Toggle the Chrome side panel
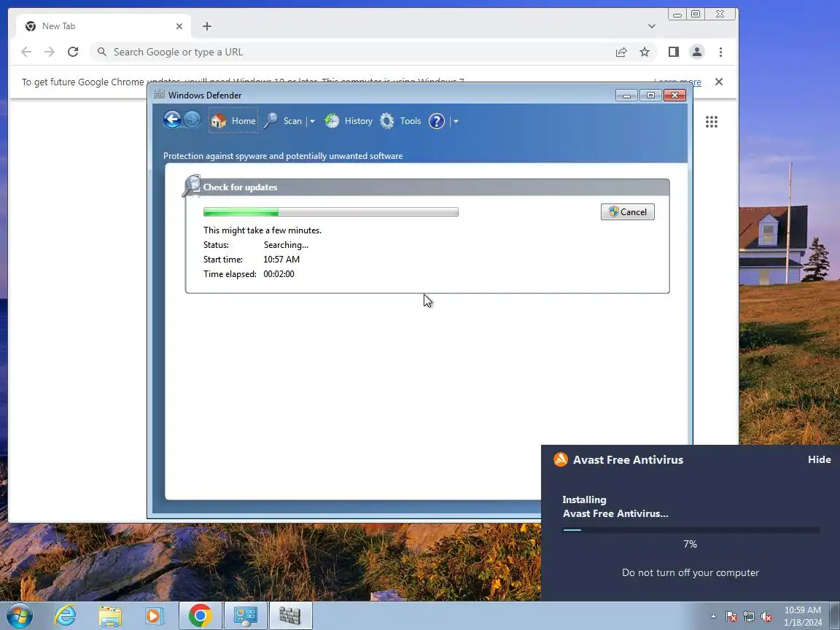 674,52
